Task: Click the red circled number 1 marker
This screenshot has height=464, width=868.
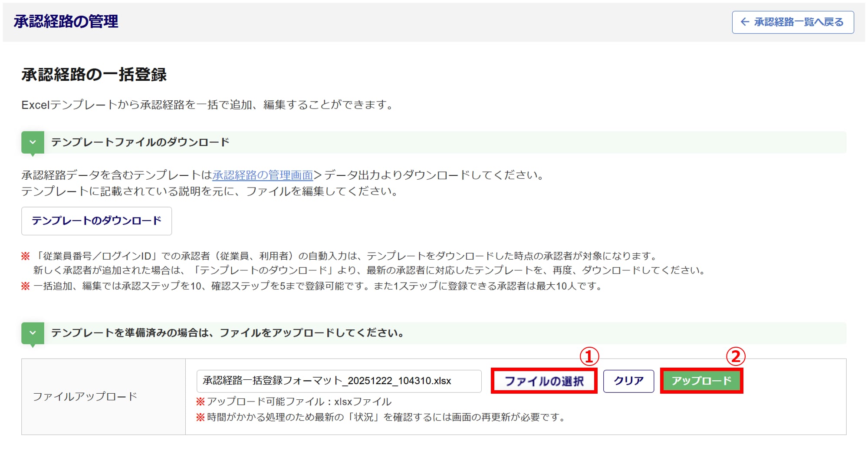Action: pyautogui.click(x=589, y=357)
